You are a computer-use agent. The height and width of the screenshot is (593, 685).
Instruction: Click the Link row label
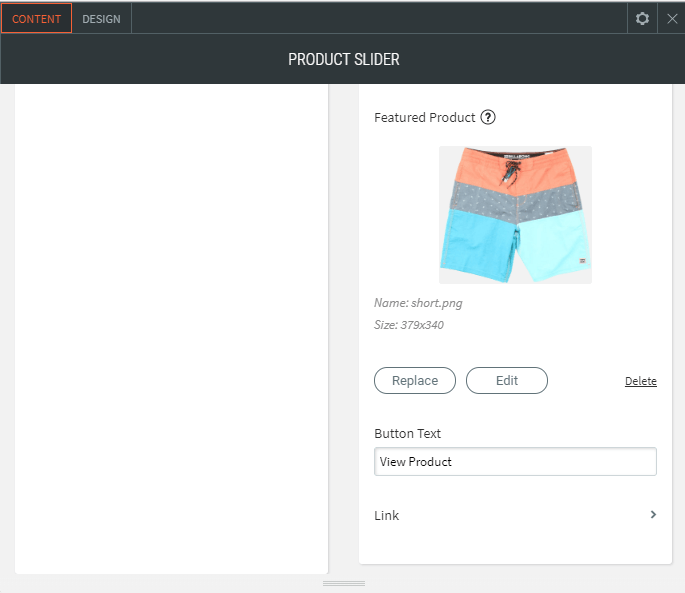pos(387,516)
